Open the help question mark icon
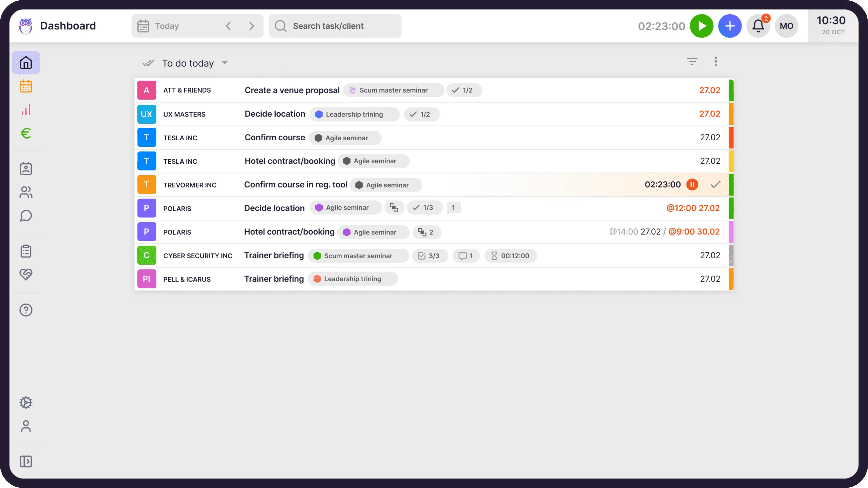Viewport: 868px width, 488px height. tap(26, 310)
